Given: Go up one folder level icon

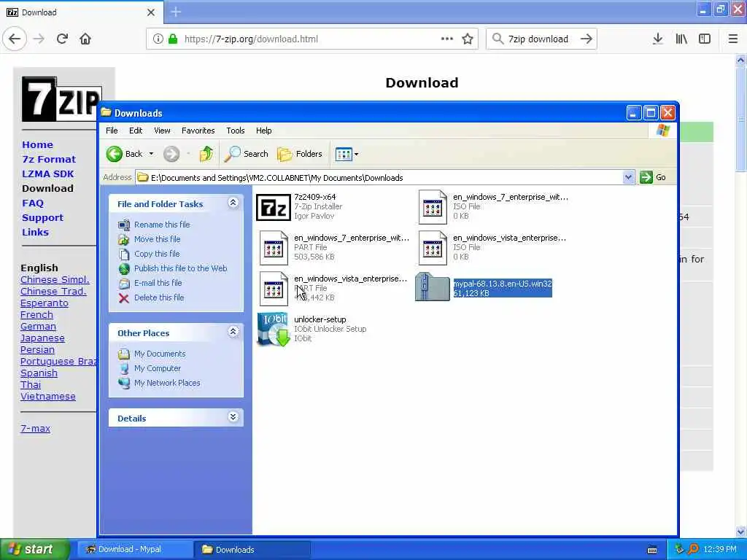Looking at the screenshot, I should [206, 154].
